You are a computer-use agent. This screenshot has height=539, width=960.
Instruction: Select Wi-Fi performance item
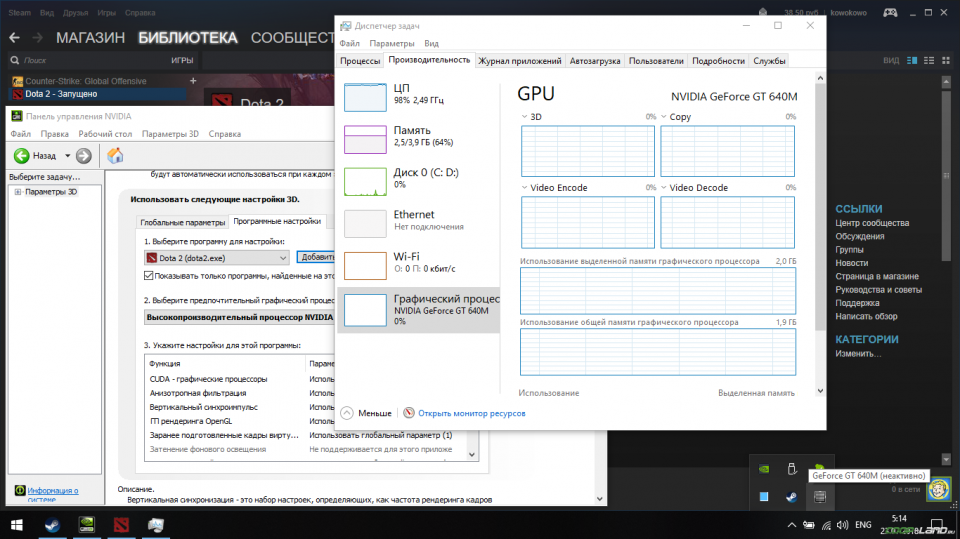[418, 265]
